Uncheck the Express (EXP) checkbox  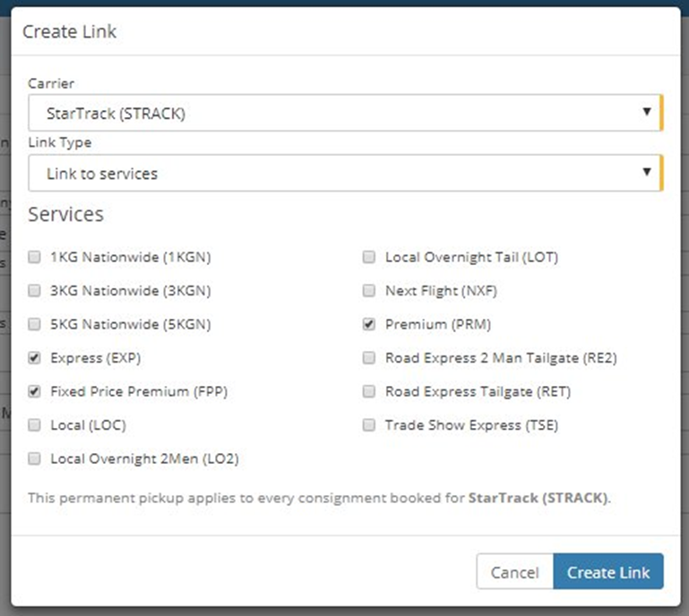click(x=34, y=358)
